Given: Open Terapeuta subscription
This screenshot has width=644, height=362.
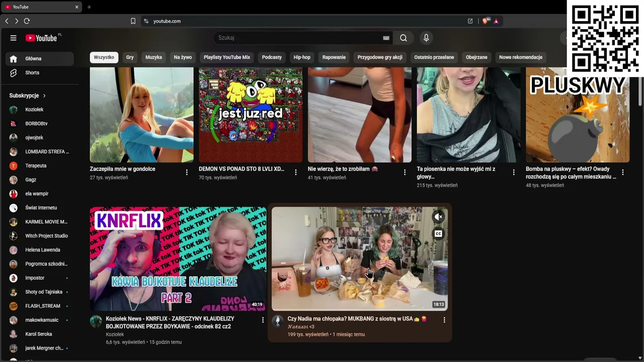Looking at the screenshot, I should pos(39,166).
